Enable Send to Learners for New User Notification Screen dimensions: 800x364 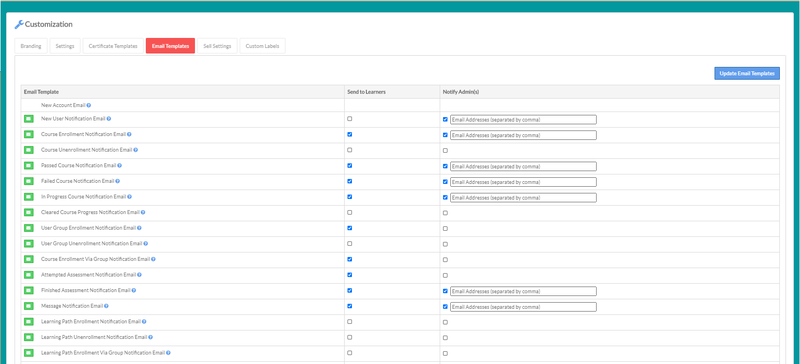(349, 118)
